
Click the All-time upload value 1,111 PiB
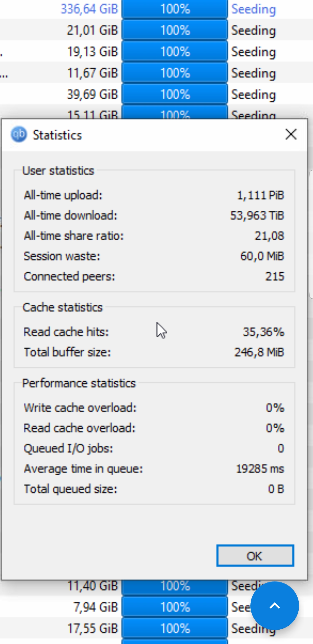260,195
